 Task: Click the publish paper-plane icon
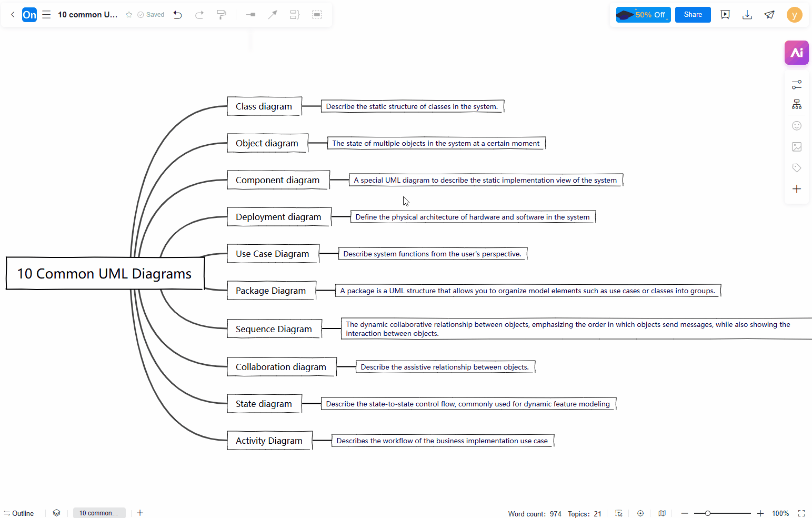pos(769,15)
